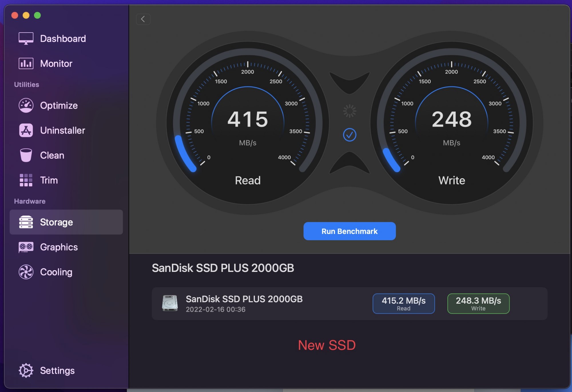Click the SanDisk hard drive thumbnail icon
The width and height of the screenshot is (572, 392).
[x=170, y=303]
